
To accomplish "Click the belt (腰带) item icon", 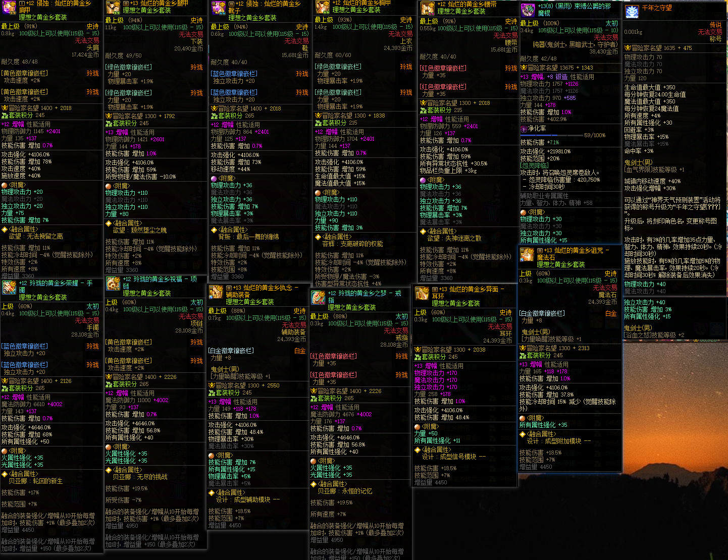I will click(x=428, y=9).
